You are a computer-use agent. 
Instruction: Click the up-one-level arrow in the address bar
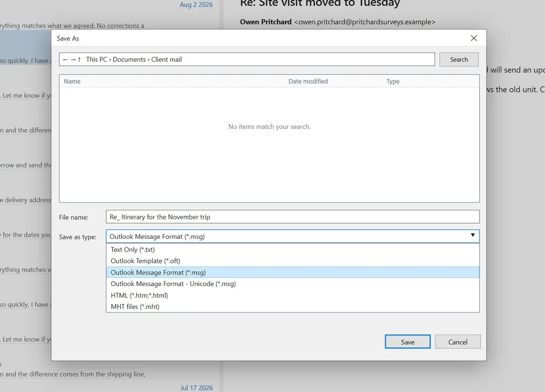coord(79,59)
